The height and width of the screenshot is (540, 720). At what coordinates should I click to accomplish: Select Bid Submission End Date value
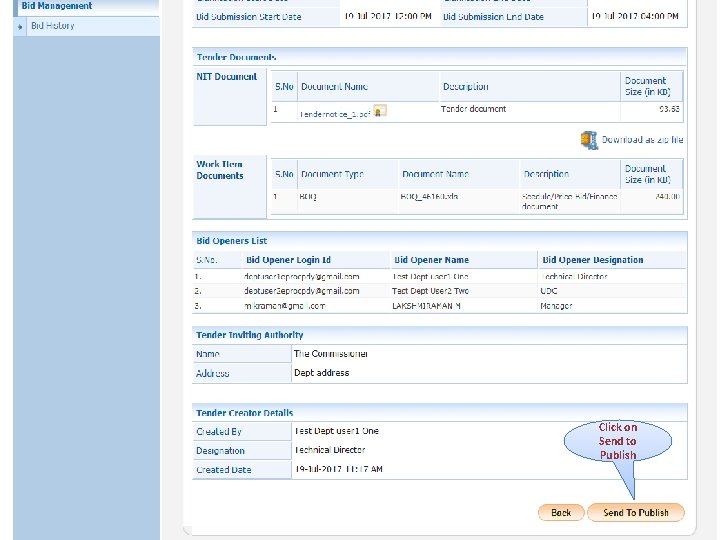tap(635, 16)
